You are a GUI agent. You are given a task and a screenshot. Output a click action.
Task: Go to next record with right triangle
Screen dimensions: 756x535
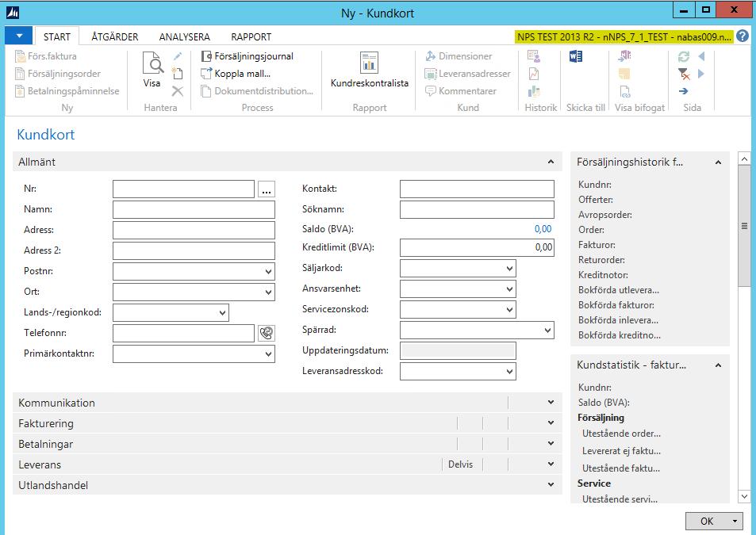point(701,74)
